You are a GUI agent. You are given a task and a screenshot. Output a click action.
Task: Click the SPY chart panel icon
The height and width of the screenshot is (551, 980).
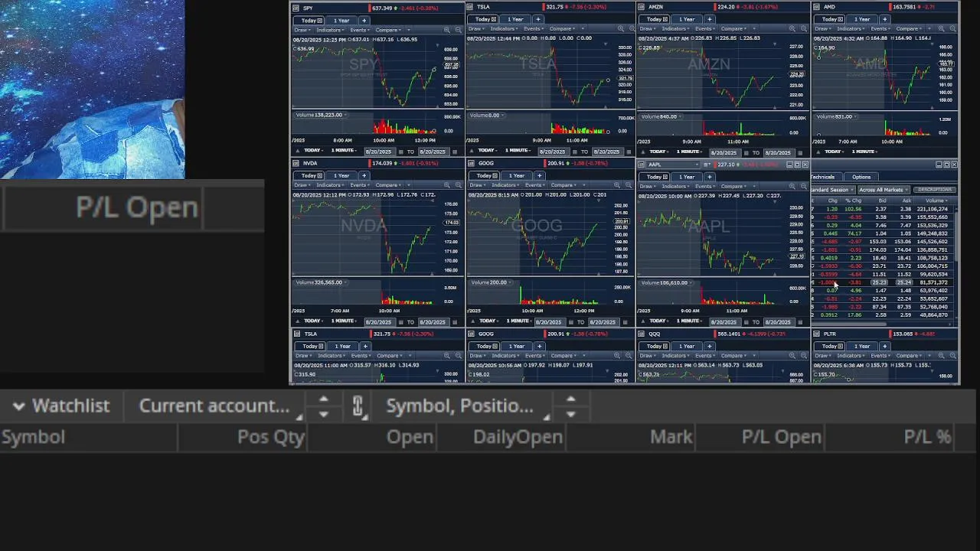pos(296,8)
